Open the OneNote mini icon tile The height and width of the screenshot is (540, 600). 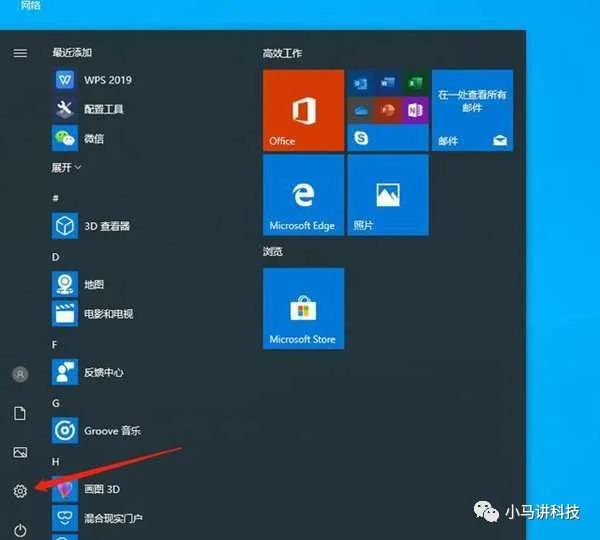coord(415,110)
